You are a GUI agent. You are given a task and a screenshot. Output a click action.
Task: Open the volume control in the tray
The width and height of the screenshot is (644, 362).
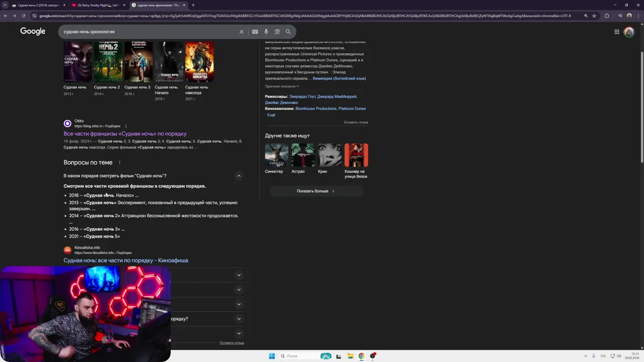coord(618,356)
